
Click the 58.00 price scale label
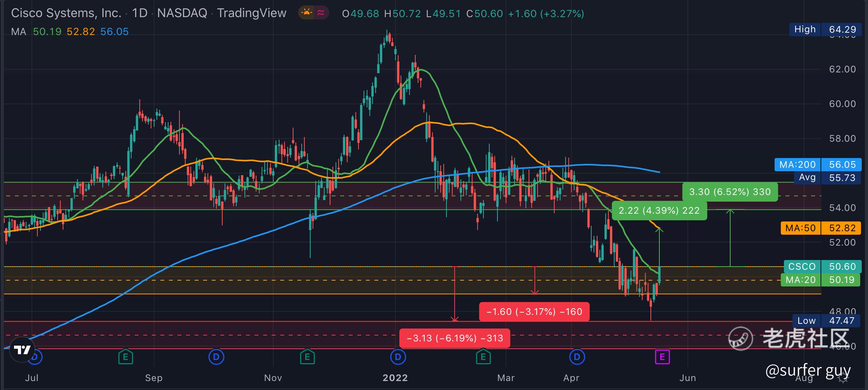[x=842, y=139]
